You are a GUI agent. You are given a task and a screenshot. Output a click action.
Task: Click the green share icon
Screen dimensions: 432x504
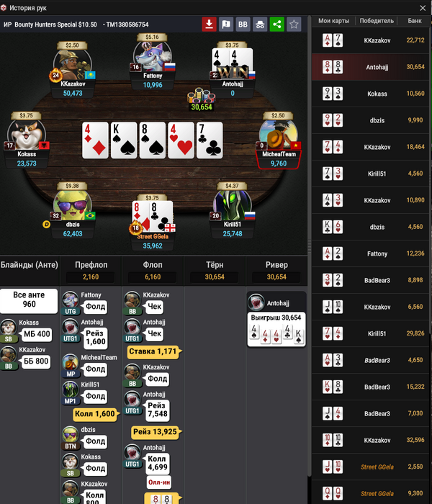(276, 24)
